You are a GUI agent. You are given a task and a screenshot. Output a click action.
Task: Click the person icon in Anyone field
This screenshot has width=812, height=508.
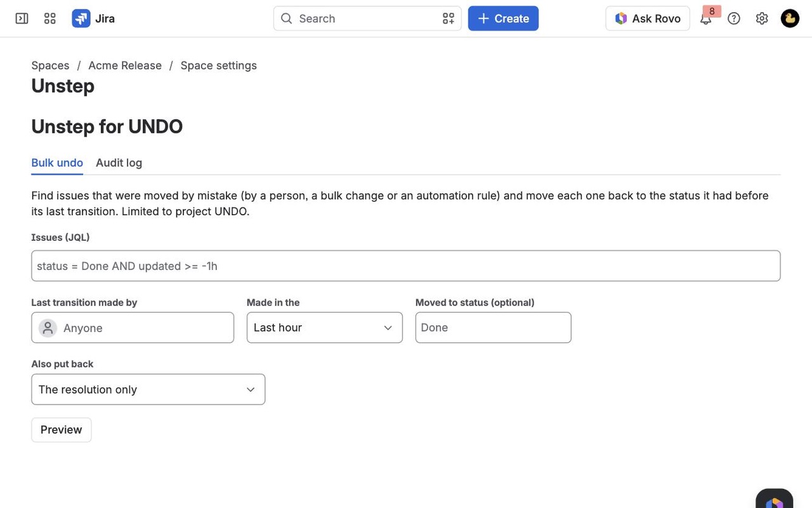coord(48,328)
